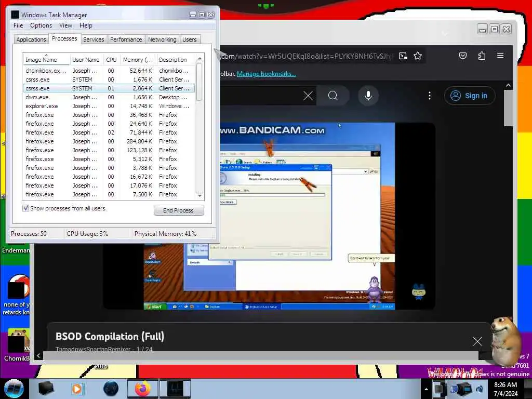The image size is (532, 399).
Task: Click the Task Manager taskbar icon
Action: [x=175, y=389]
